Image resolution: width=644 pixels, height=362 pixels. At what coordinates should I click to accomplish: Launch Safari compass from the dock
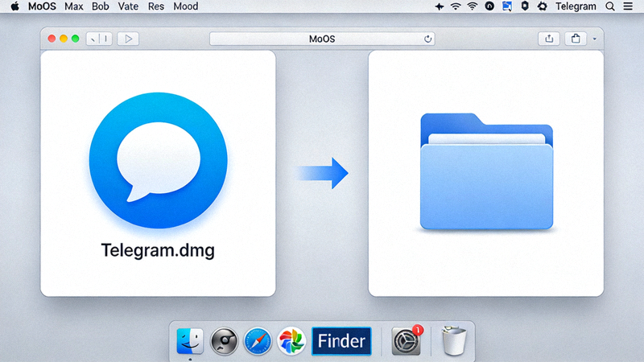(x=258, y=342)
